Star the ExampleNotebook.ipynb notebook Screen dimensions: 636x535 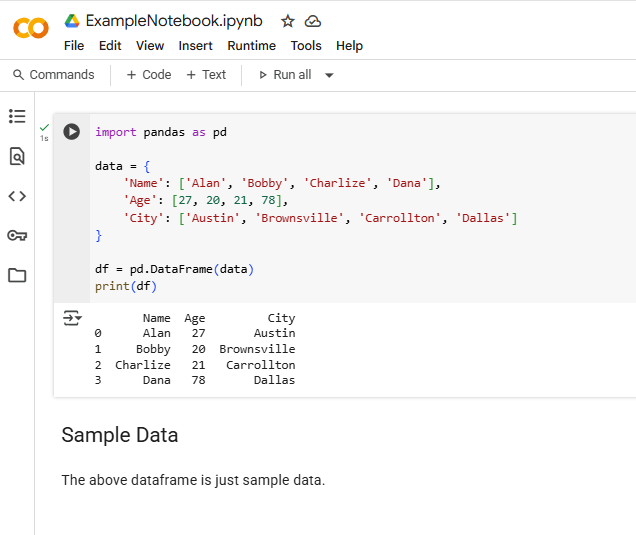(x=288, y=21)
